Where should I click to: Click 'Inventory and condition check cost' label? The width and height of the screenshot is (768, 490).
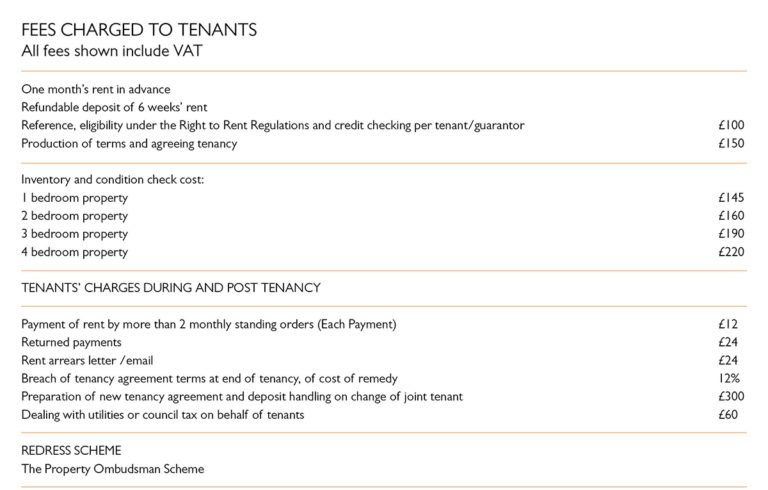pyautogui.click(x=113, y=180)
